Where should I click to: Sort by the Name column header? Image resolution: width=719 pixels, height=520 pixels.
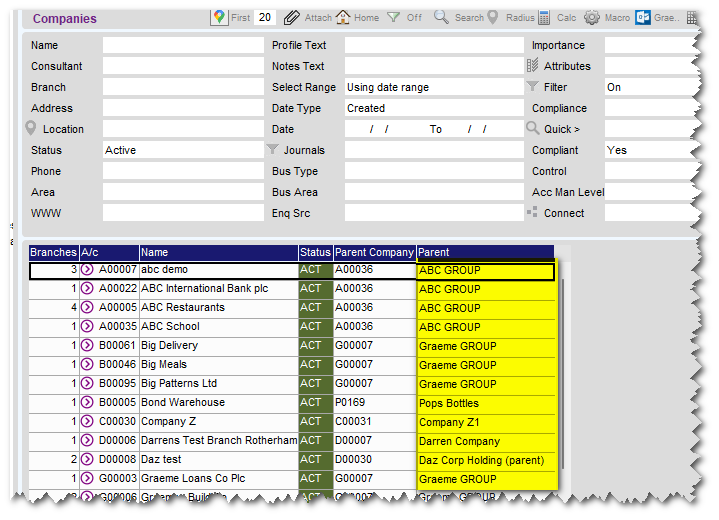click(x=219, y=252)
